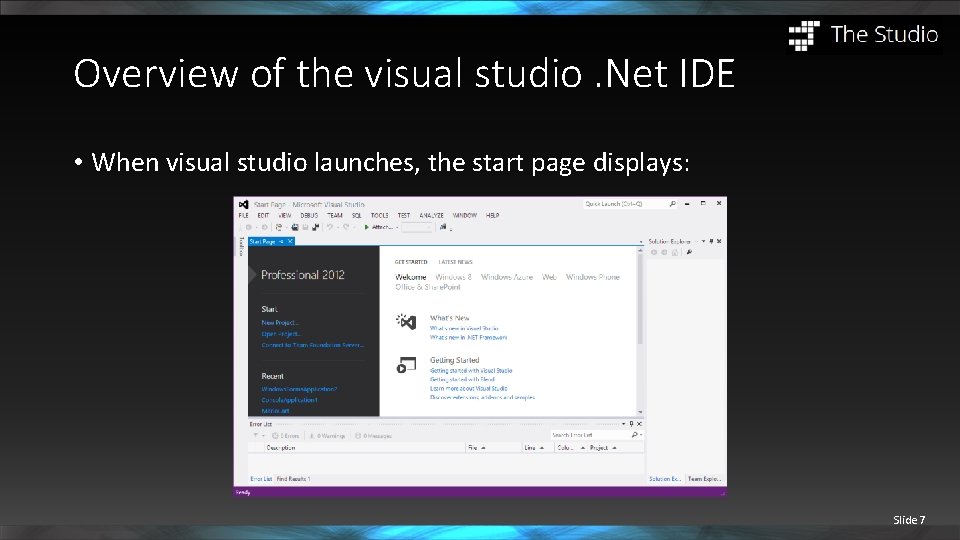Screen dimensions: 960x540
Task: Collapse the Professional 2012 side arrow
Action: pos(252,275)
